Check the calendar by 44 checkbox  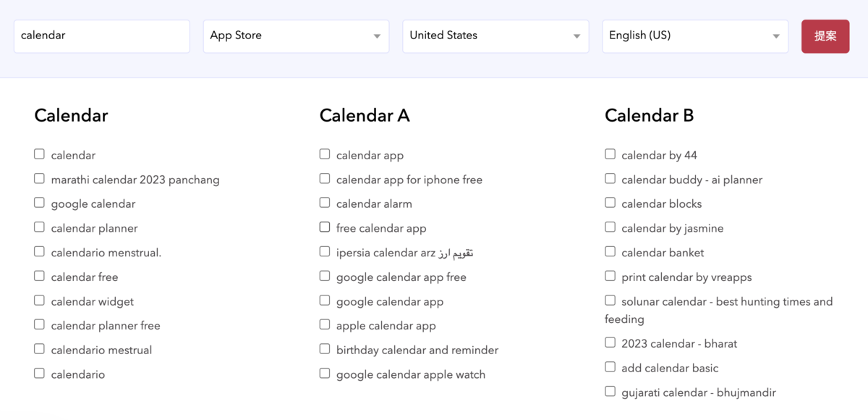click(610, 154)
